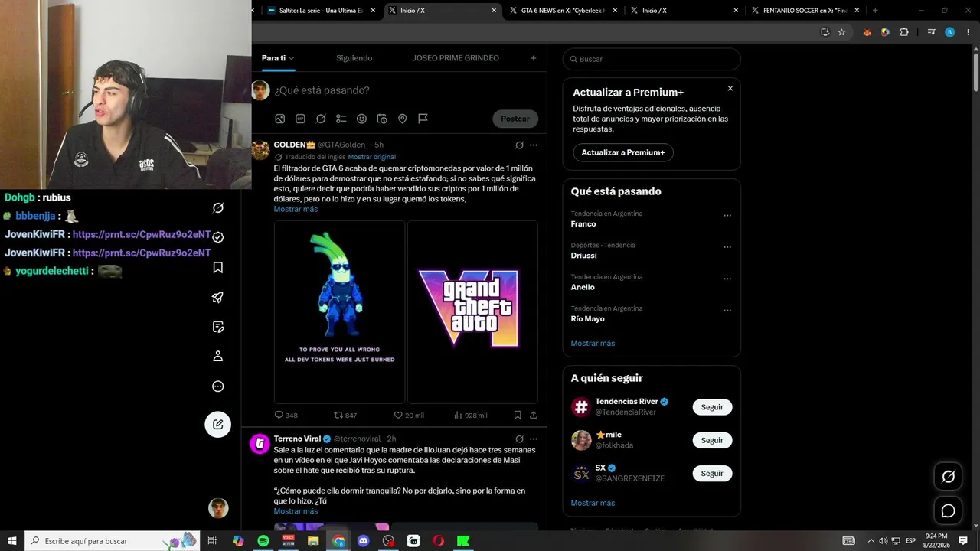Screen dimensions: 980x551
Task: Open the emoji picker in composer
Action: coord(361,119)
